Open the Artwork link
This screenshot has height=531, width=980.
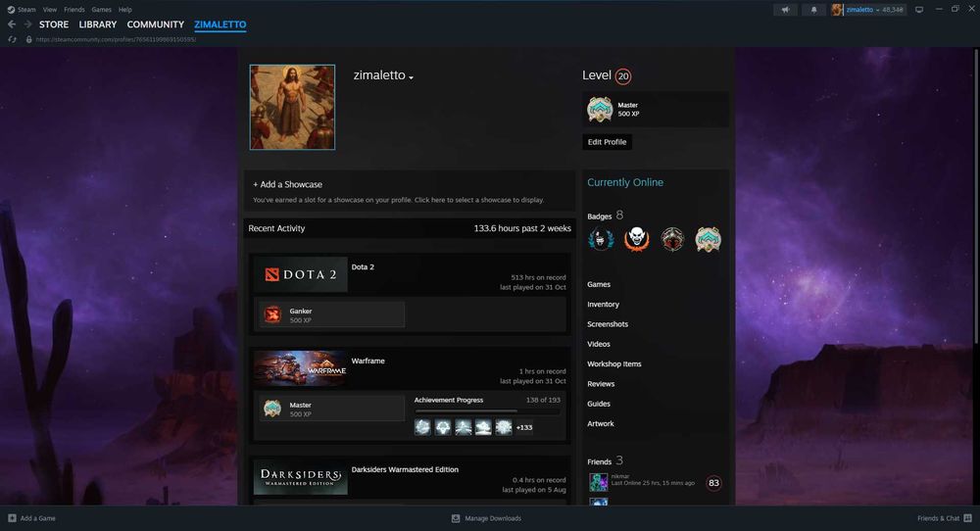click(x=601, y=423)
